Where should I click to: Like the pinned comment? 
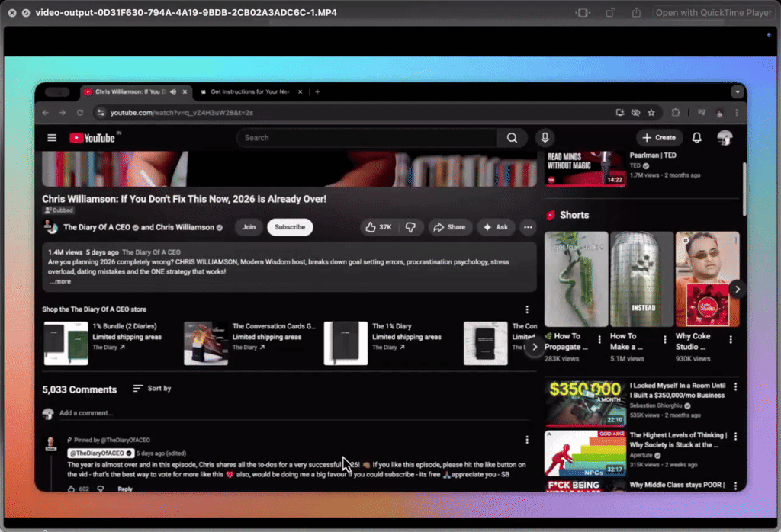pyautogui.click(x=71, y=489)
